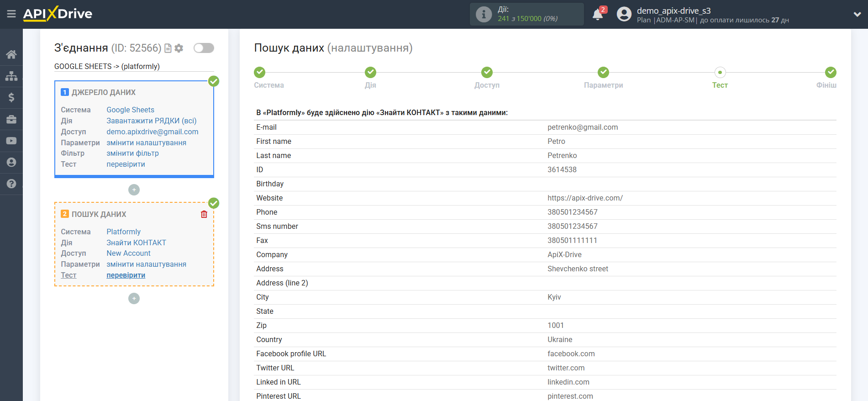The image size is (868, 401).
Task: Click the petrenko@gmail.com value
Action: (x=583, y=127)
